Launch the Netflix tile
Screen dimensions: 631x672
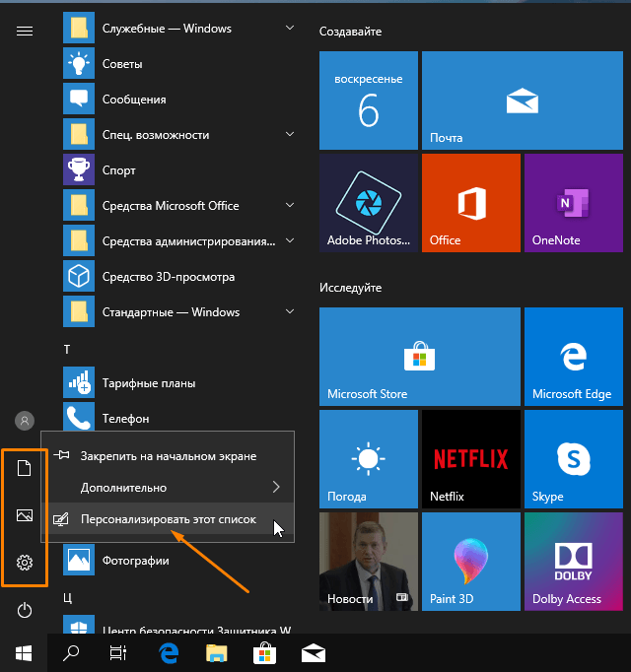(471, 459)
